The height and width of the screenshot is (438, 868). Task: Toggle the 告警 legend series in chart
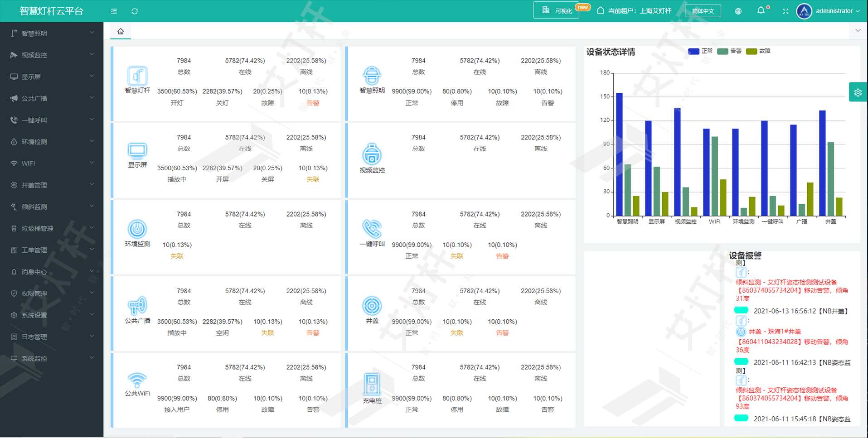[x=729, y=51]
